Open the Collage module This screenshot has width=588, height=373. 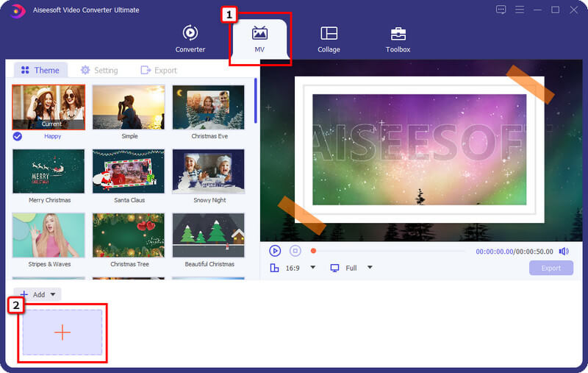tap(329, 39)
